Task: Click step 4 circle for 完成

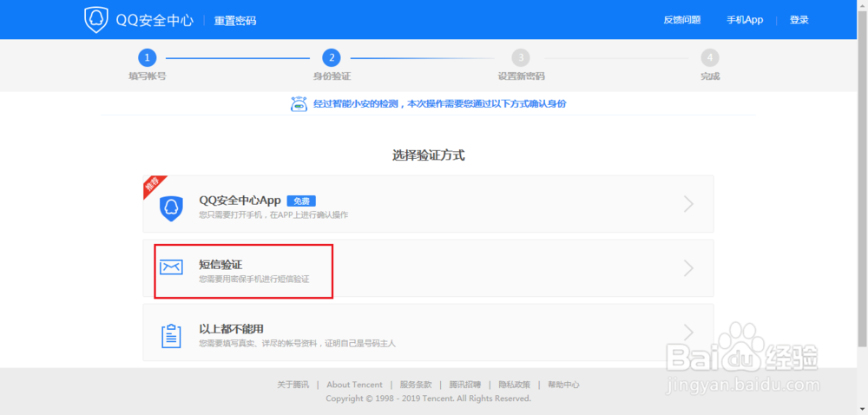Action: pyautogui.click(x=710, y=57)
